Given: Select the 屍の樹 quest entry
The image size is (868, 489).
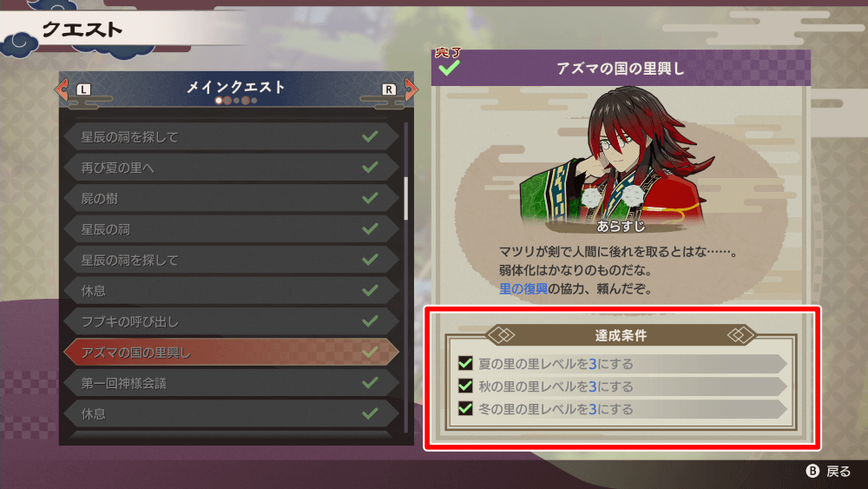Looking at the screenshot, I should [232, 198].
